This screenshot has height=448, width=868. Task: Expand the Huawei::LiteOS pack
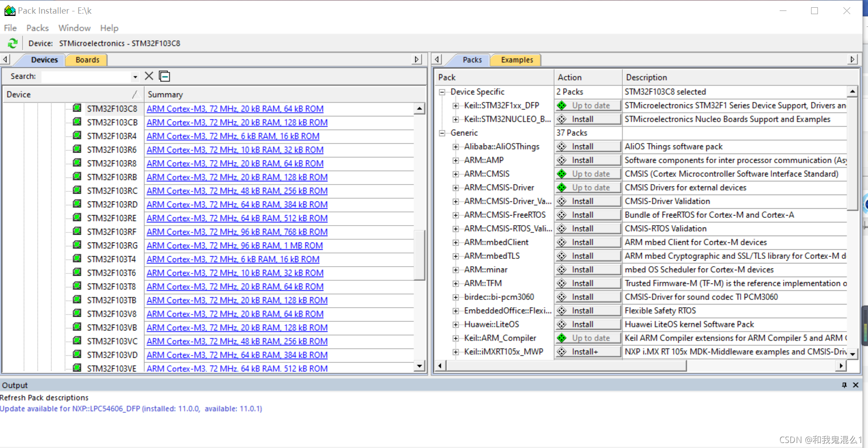point(455,324)
